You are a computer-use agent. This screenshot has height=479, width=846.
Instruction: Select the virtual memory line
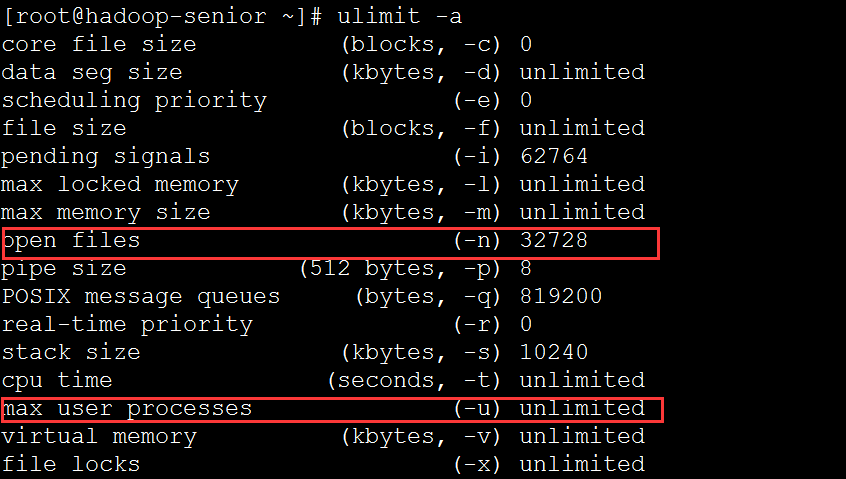323,437
